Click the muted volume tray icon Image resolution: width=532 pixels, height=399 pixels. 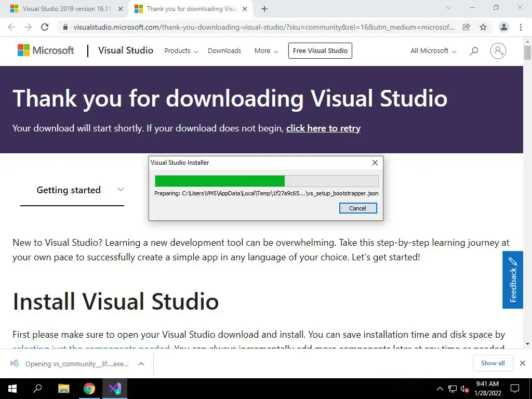(464, 389)
